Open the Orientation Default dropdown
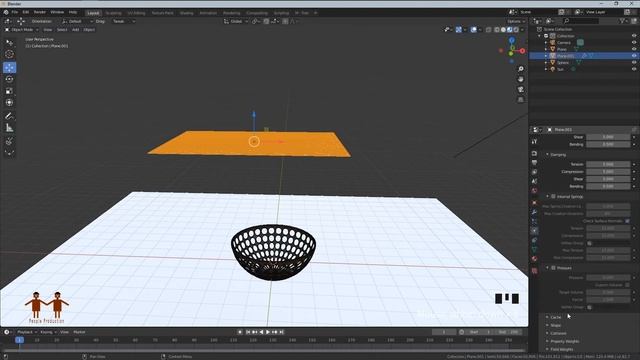The width and height of the screenshot is (640, 360). pyautogui.click(x=77, y=21)
